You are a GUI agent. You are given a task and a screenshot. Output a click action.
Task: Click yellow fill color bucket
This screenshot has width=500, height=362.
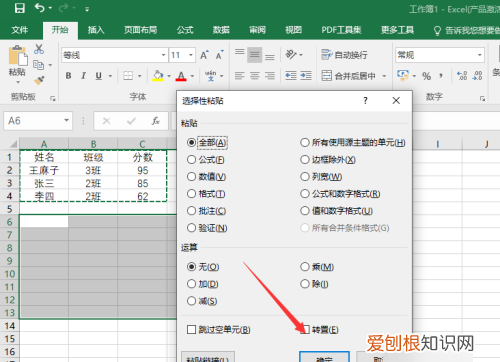point(158,76)
